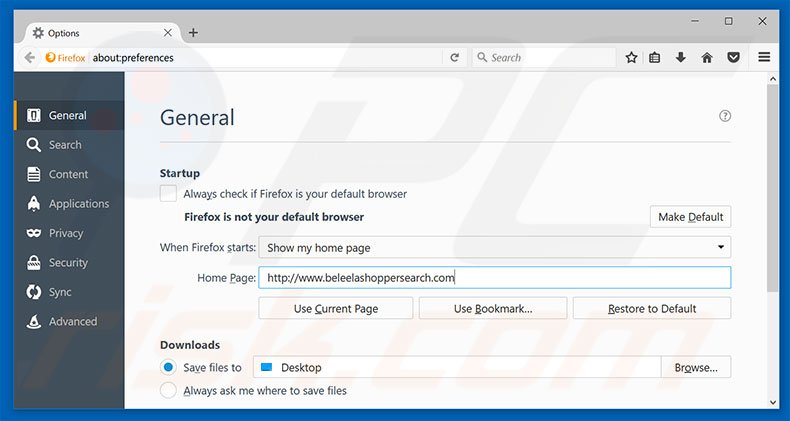Show bookmarks list icon
790x421 pixels.
tap(654, 57)
